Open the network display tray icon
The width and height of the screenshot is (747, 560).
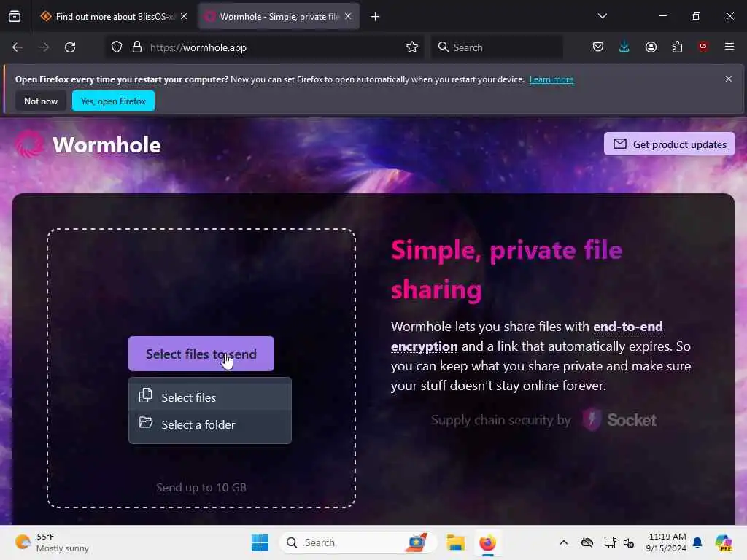610,542
